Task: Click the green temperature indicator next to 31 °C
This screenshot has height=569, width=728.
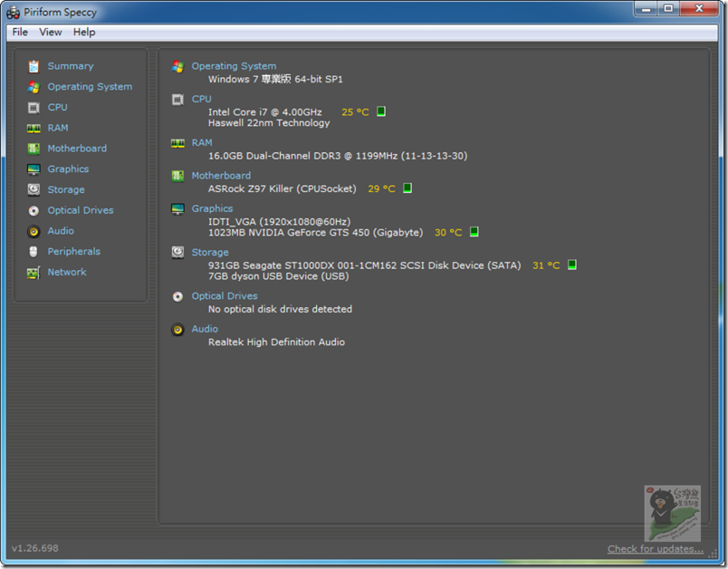Action: [572, 265]
